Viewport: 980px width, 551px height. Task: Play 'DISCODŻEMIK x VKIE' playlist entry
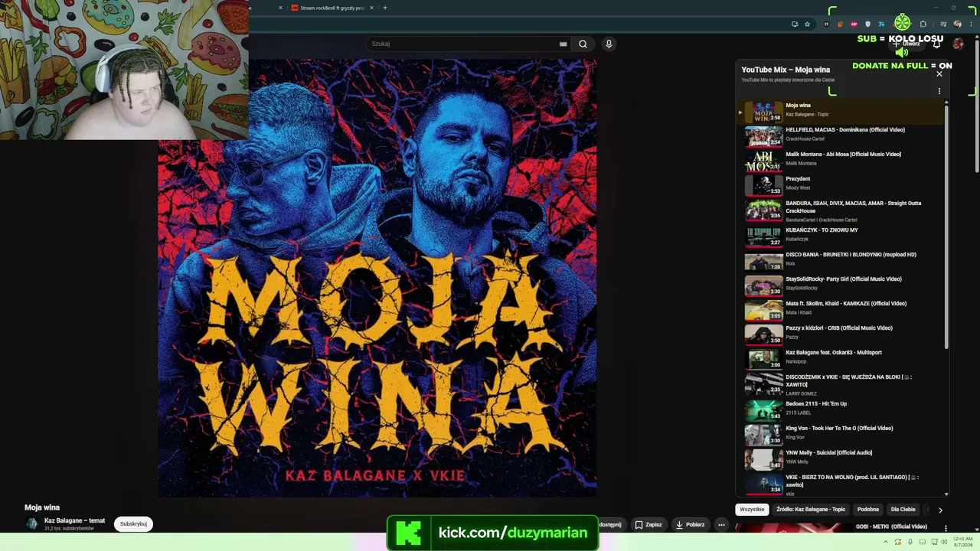840,385
